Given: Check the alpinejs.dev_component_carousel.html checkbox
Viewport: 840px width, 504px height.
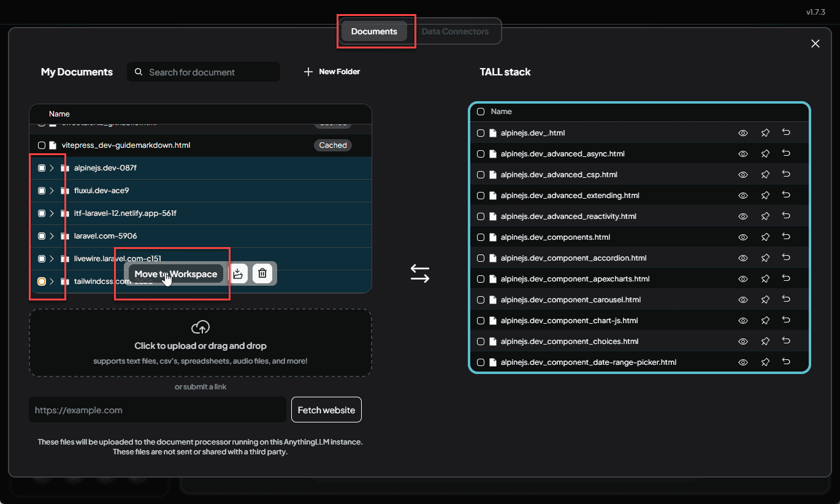Looking at the screenshot, I should 481,300.
